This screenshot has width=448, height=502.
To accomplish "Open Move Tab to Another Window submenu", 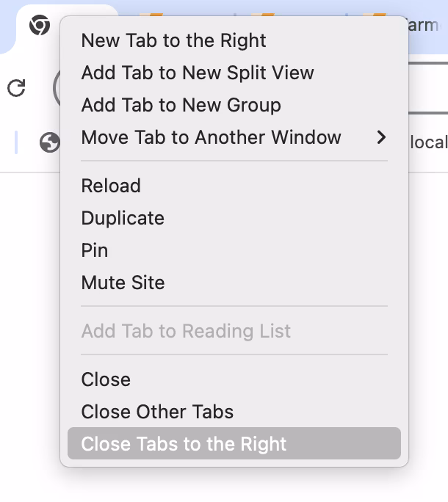I will (212, 137).
